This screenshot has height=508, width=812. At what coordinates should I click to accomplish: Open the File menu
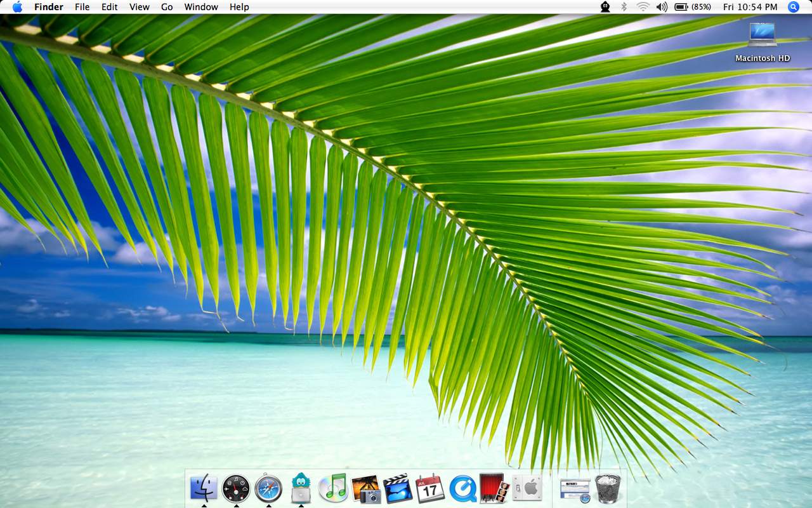pyautogui.click(x=82, y=7)
